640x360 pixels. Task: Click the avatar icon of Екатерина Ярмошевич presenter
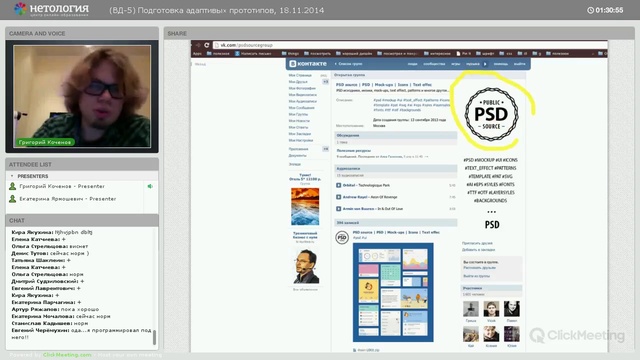click(13, 199)
